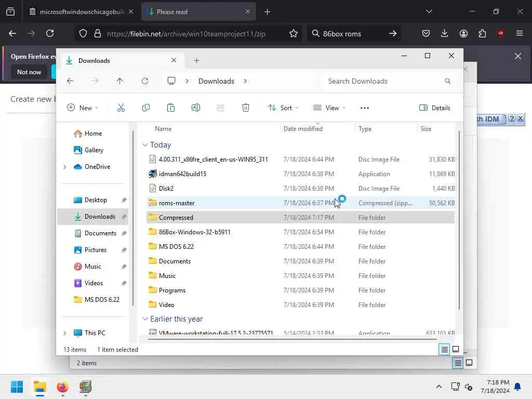
Task: Open Pictures in navigation pane
Action: pyautogui.click(x=95, y=250)
